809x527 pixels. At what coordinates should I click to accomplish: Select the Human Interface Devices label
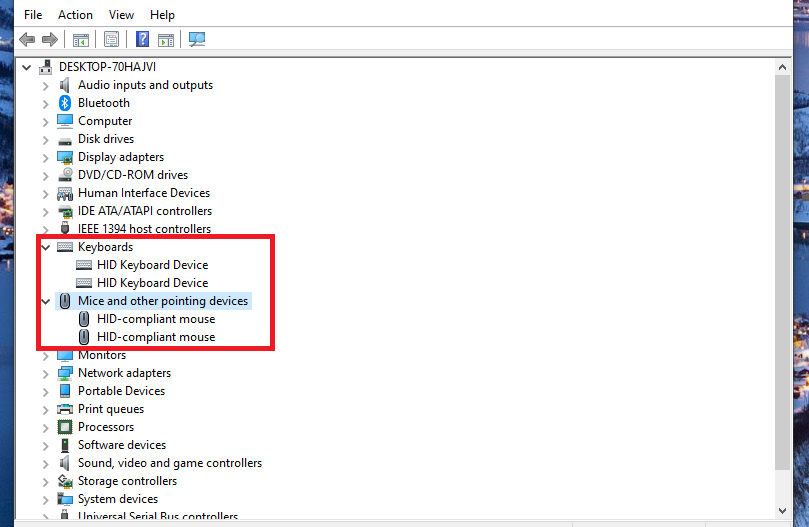tap(144, 193)
